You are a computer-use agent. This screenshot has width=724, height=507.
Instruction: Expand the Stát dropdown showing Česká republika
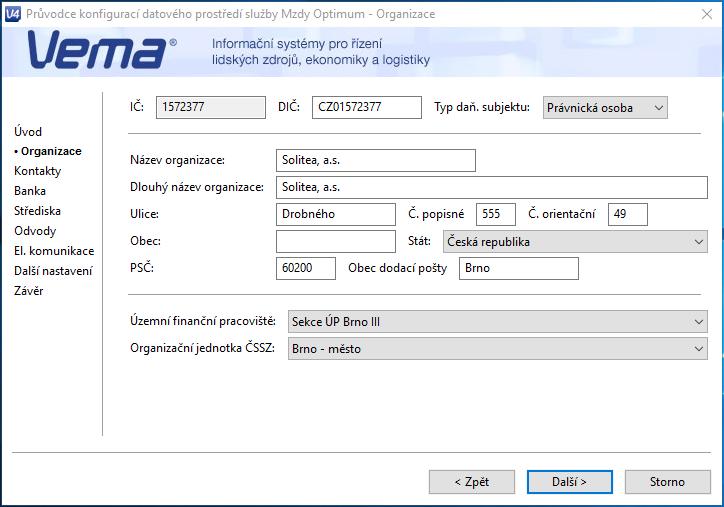(575, 241)
